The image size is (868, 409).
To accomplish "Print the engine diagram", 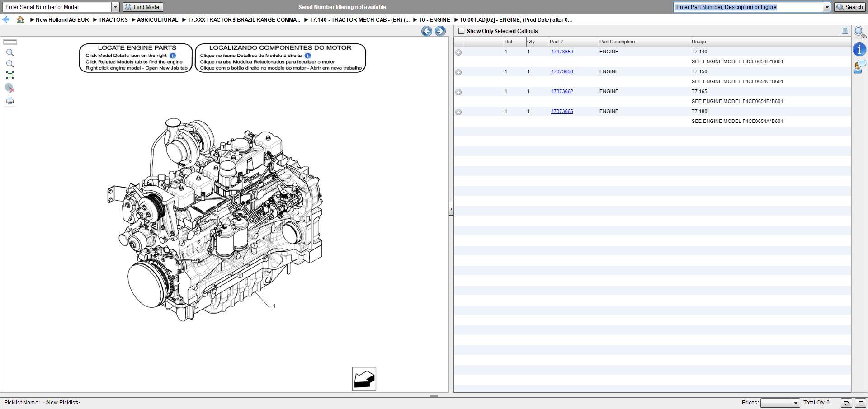I will (x=10, y=100).
